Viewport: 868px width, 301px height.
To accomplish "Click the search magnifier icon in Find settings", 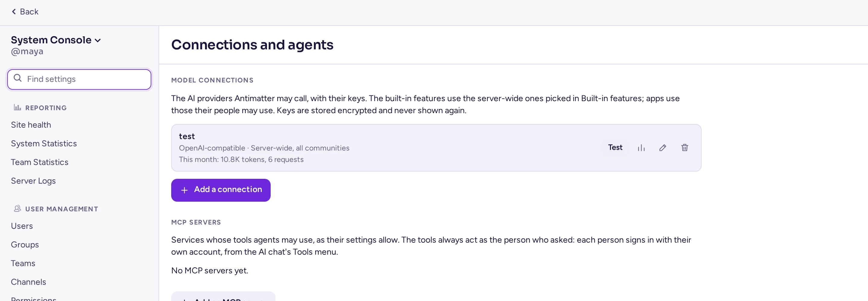I will [x=17, y=79].
